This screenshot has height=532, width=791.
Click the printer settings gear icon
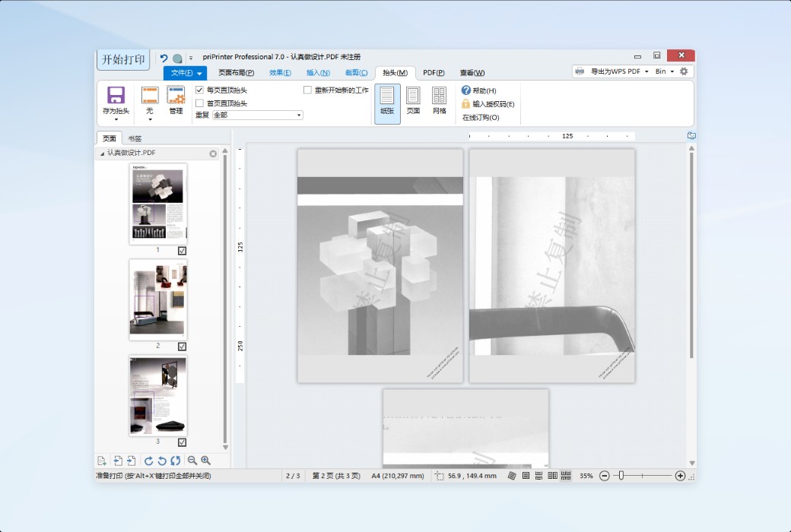pyautogui.click(x=684, y=71)
